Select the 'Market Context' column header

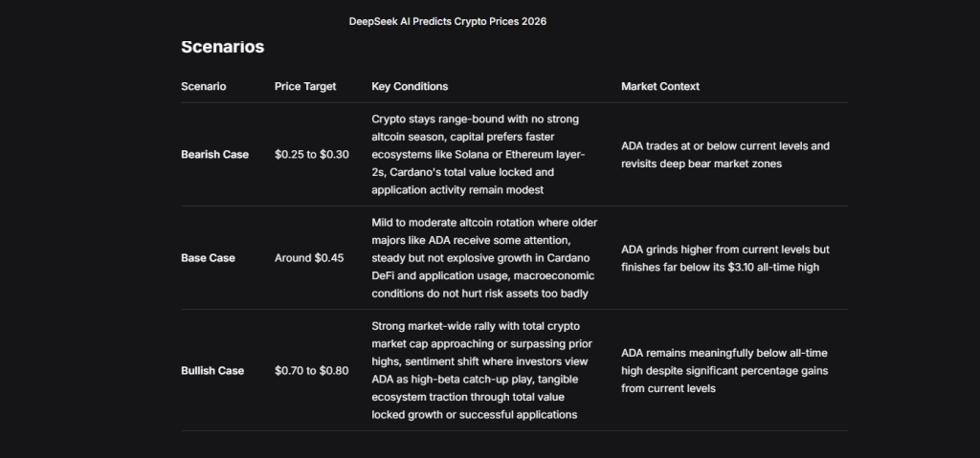[x=660, y=86]
